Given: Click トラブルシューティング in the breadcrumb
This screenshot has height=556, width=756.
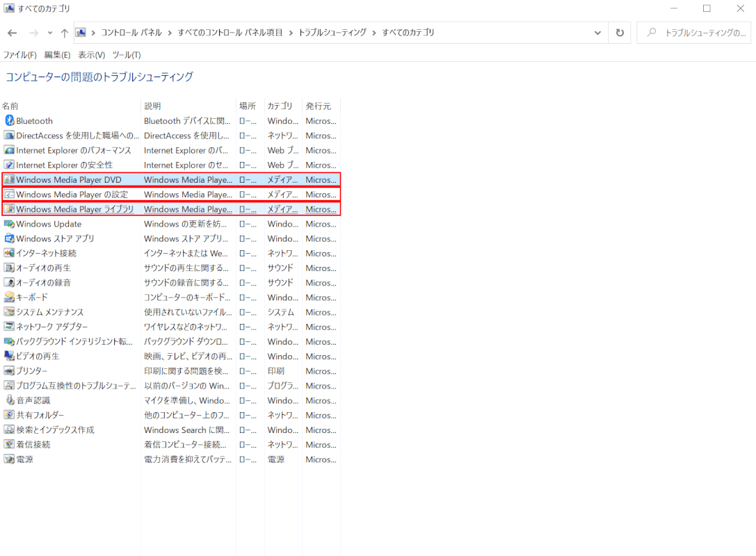Looking at the screenshot, I should 332,33.
